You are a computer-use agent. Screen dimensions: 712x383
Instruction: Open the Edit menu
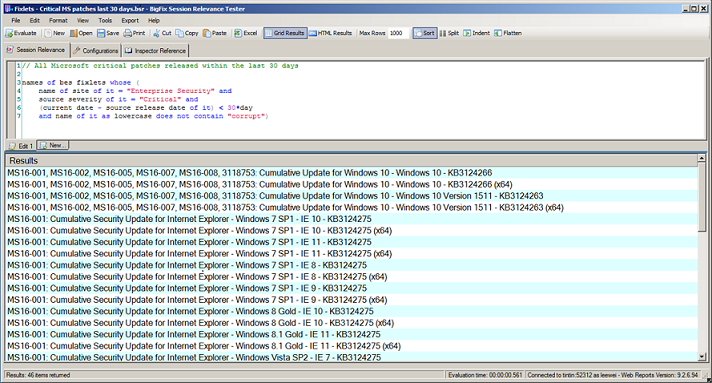tap(35, 20)
